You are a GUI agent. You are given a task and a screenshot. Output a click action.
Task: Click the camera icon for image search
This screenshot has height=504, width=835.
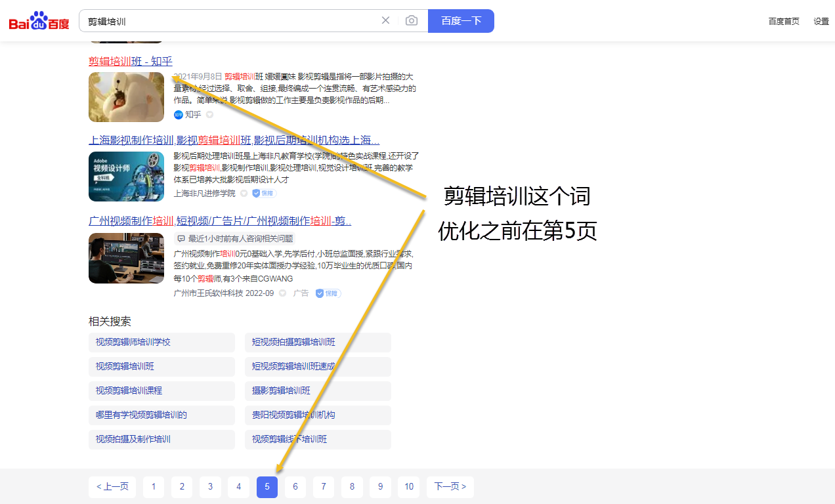(x=412, y=20)
